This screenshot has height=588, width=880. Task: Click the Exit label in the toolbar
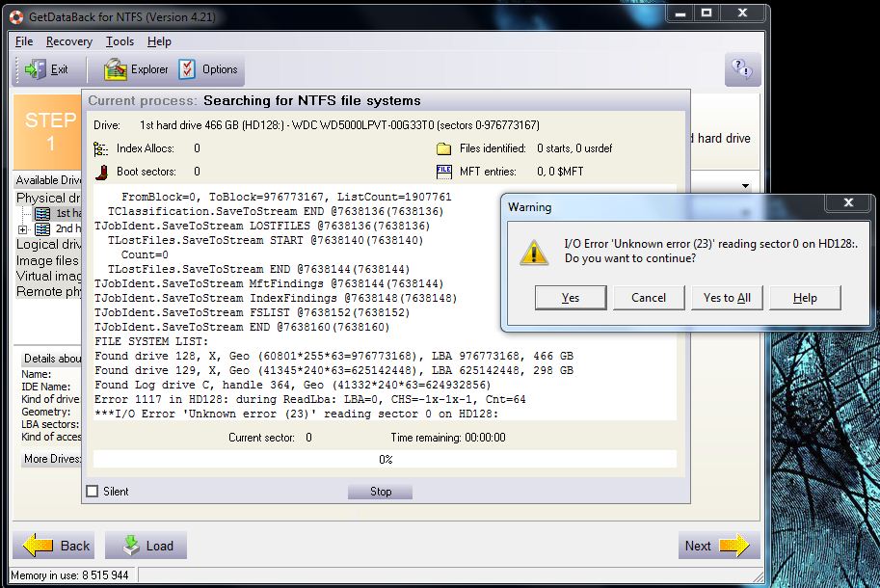[60, 69]
